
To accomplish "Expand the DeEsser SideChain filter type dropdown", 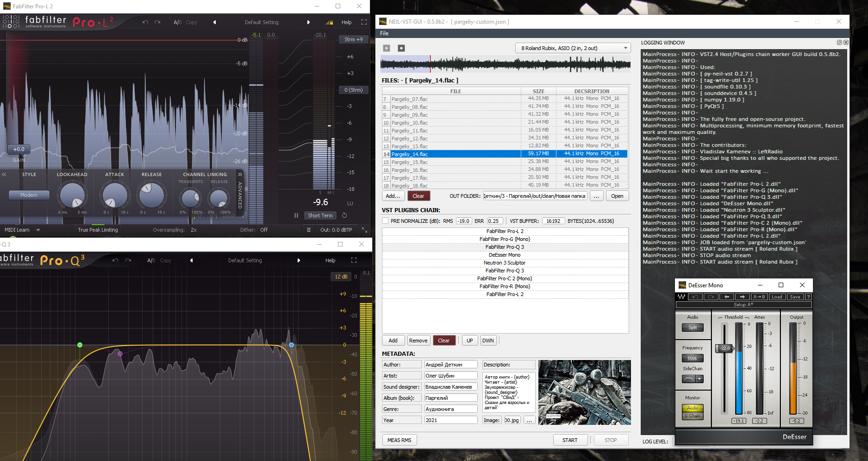I will tap(699, 379).
